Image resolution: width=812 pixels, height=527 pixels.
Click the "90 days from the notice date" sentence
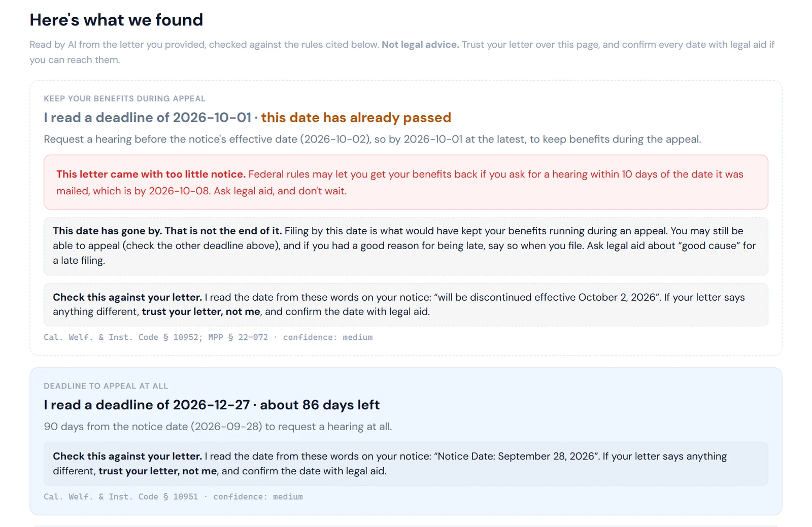(218, 427)
